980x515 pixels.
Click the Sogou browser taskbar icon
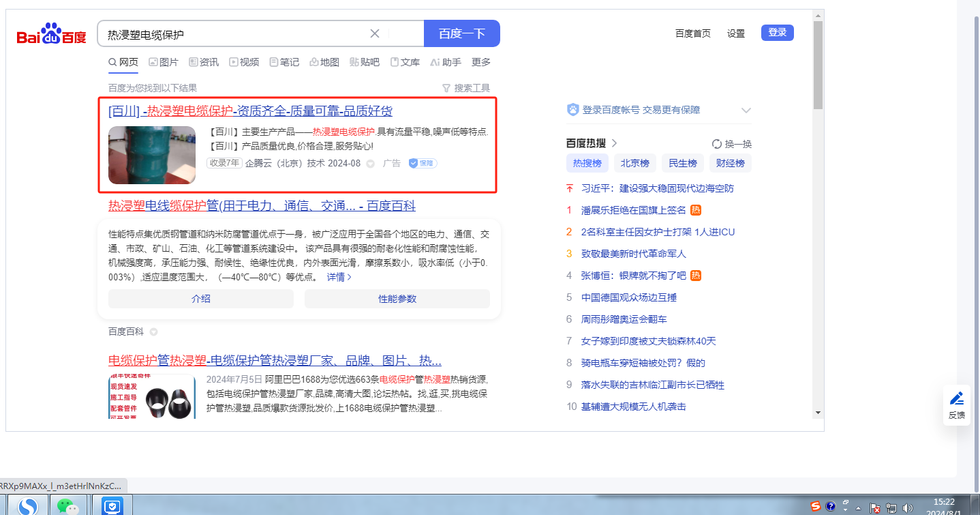tap(28, 506)
